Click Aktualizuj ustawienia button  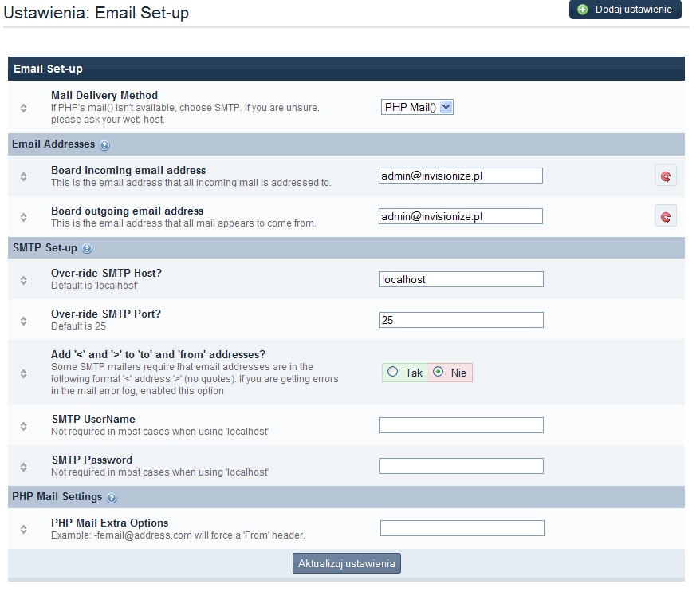coord(347,563)
